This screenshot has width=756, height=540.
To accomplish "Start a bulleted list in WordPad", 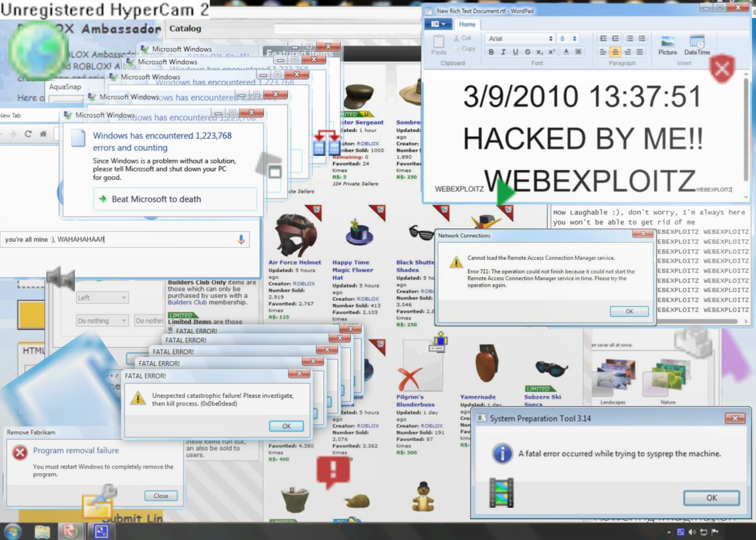I will point(629,38).
